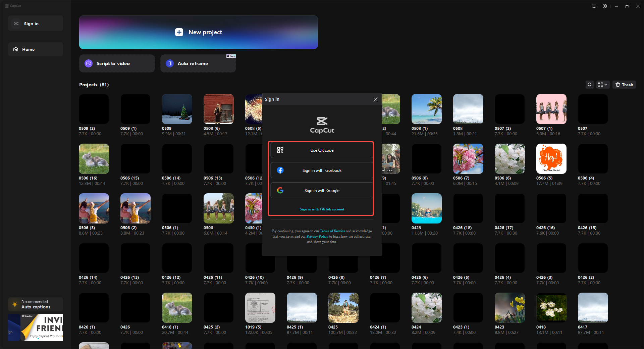Open project 0506 (6) white blossoms thumbnail
Viewport: 644px width, 349px height.
510,159
